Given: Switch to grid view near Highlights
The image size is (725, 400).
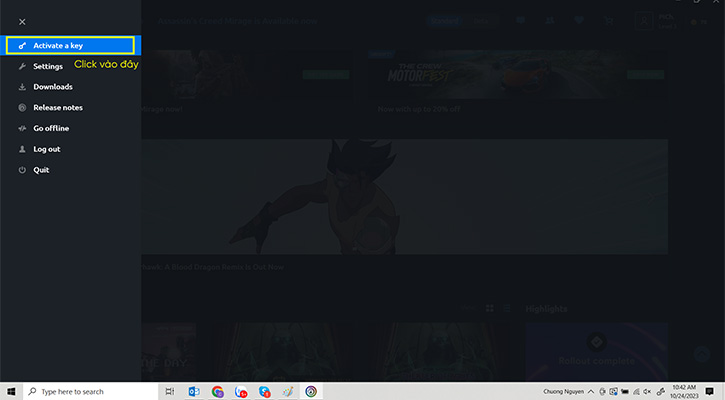Looking at the screenshot, I should tap(490, 308).
